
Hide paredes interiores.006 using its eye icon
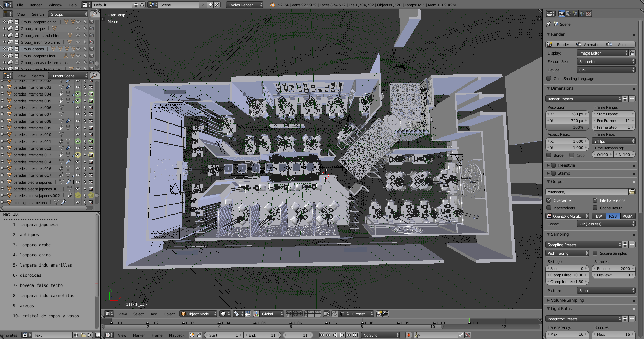tap(78, 108)
